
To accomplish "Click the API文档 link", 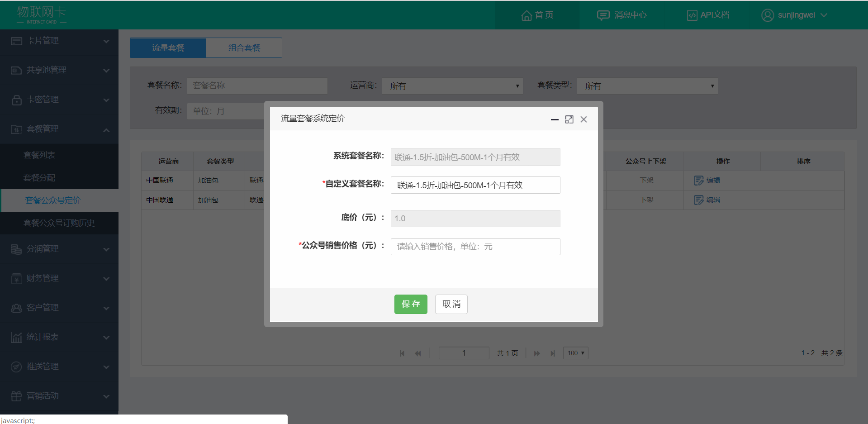I will pos(715,15).
